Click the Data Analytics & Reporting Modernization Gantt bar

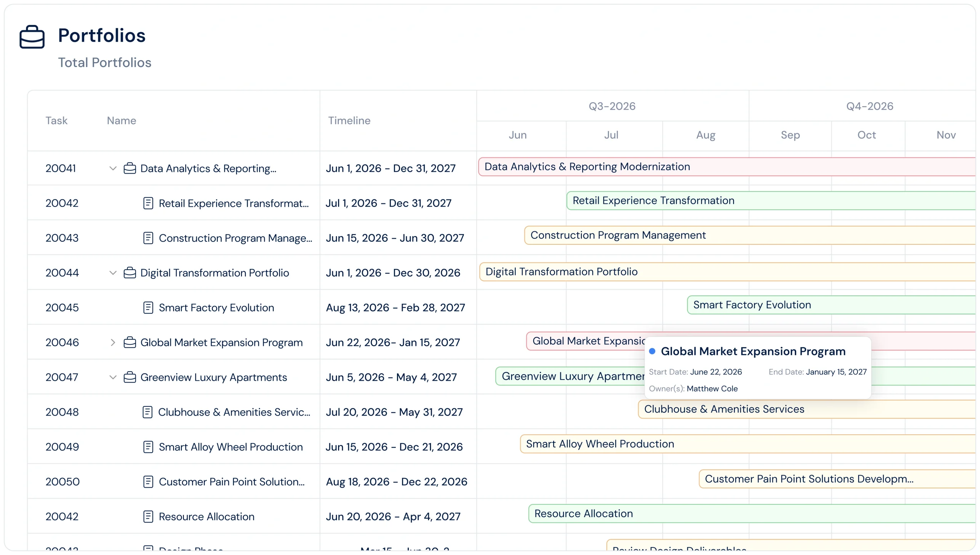[727, 167]
